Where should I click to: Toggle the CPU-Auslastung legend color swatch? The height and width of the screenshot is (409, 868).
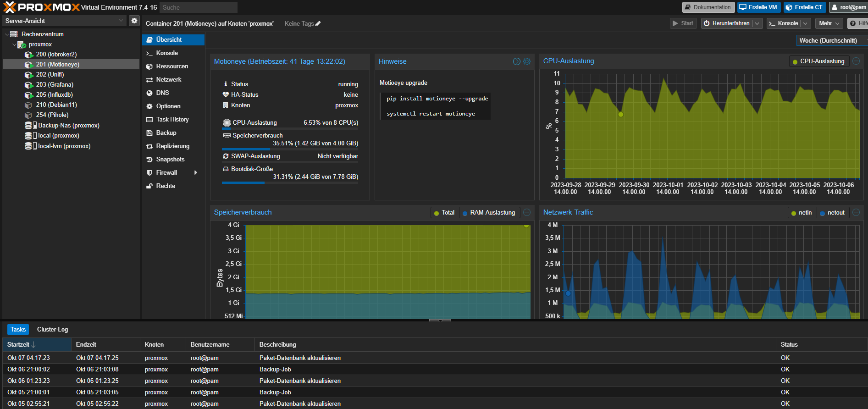pos(795,62)
